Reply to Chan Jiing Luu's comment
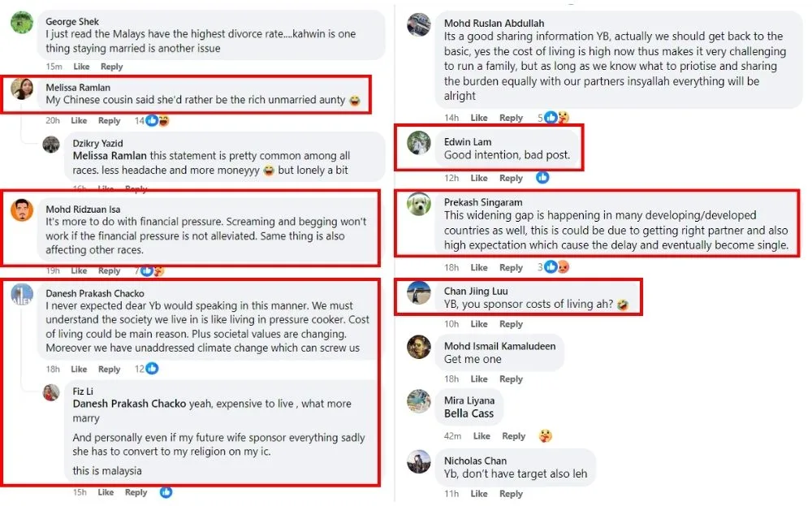This screenshot has height=506, width=812. 511,324
